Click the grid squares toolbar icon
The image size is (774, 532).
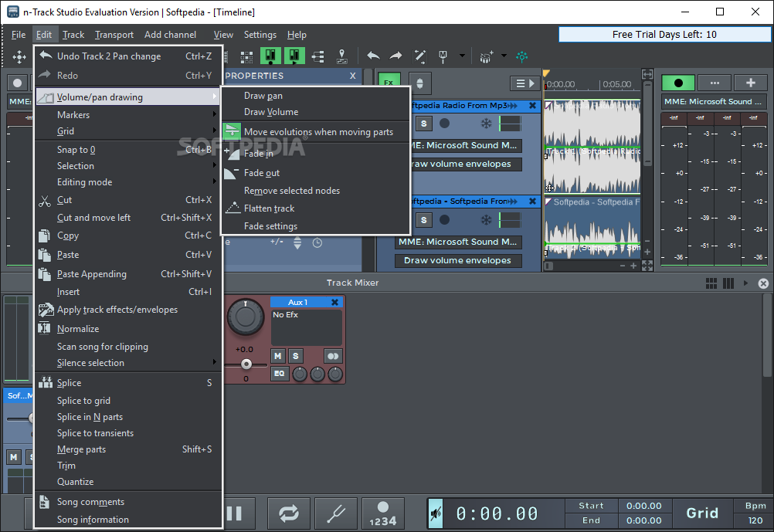(x=246, y=57)
